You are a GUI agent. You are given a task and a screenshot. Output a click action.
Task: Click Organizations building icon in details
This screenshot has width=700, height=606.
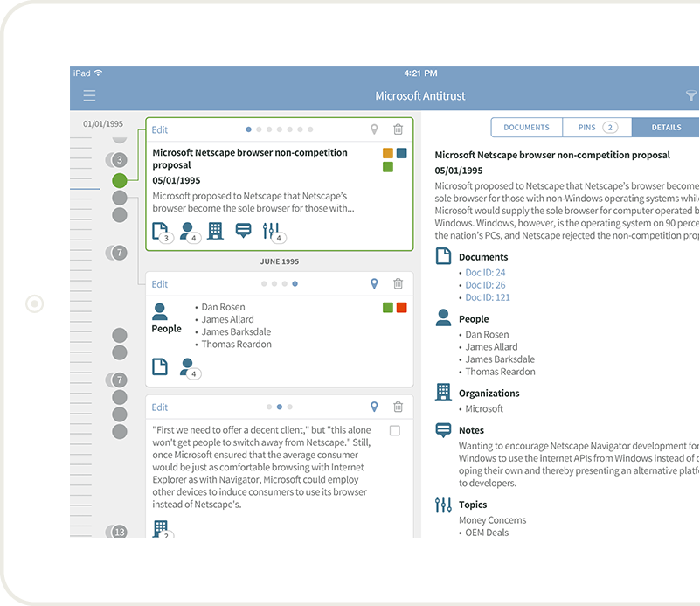point(443,392)
